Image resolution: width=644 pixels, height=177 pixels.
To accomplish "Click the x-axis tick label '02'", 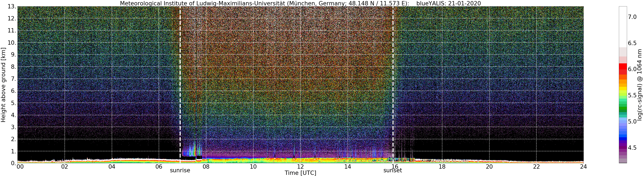I will coord(65,167).
